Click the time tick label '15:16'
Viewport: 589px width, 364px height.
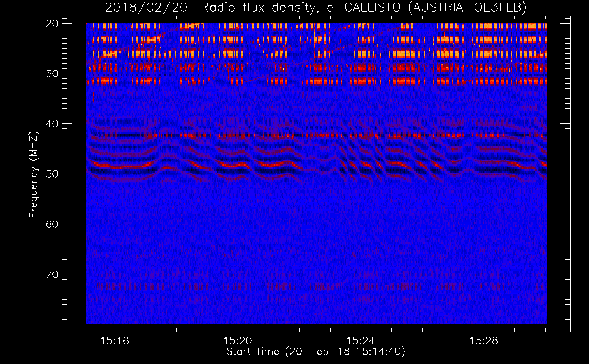(115, 341)
